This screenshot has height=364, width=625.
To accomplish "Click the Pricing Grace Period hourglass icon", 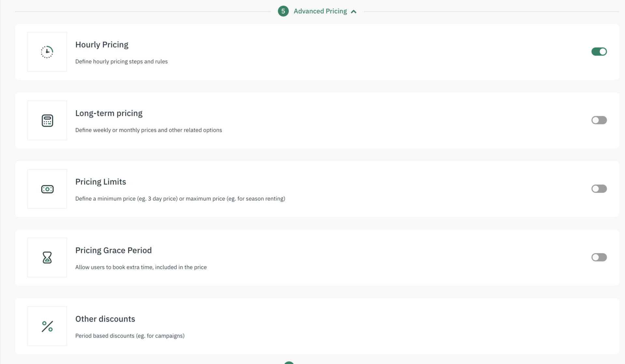I will click(x=47, y=258).
